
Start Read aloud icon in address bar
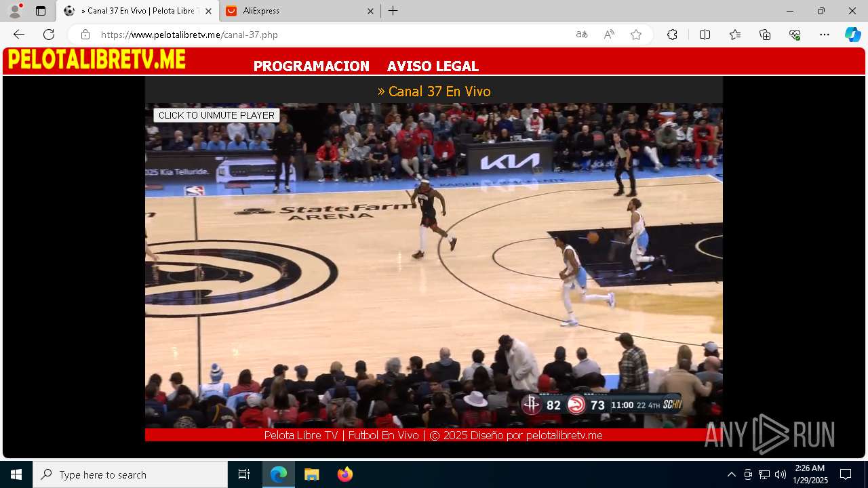tap(609, 35)
